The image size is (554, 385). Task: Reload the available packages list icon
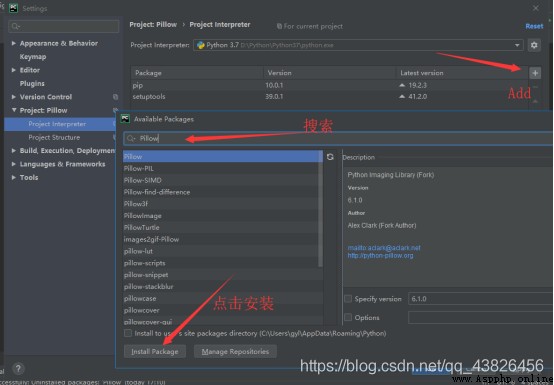coord(330,157)
